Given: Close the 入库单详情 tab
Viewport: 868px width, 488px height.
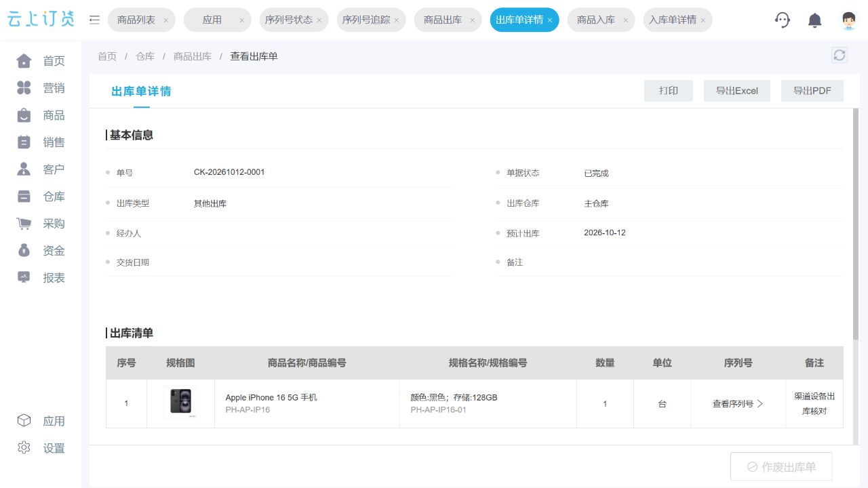Looking at the screenshot, I should pos(703,20).
